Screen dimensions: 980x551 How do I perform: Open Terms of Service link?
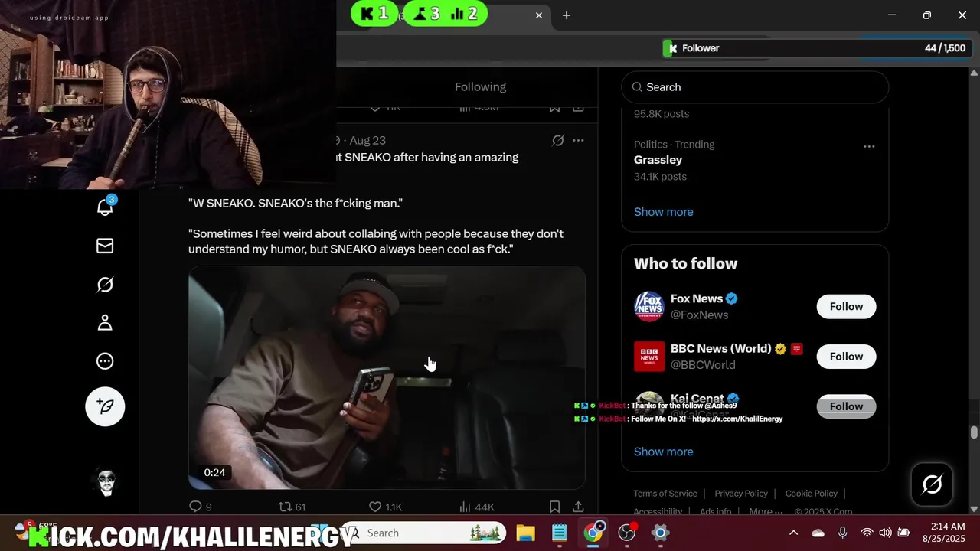[665, 494]
